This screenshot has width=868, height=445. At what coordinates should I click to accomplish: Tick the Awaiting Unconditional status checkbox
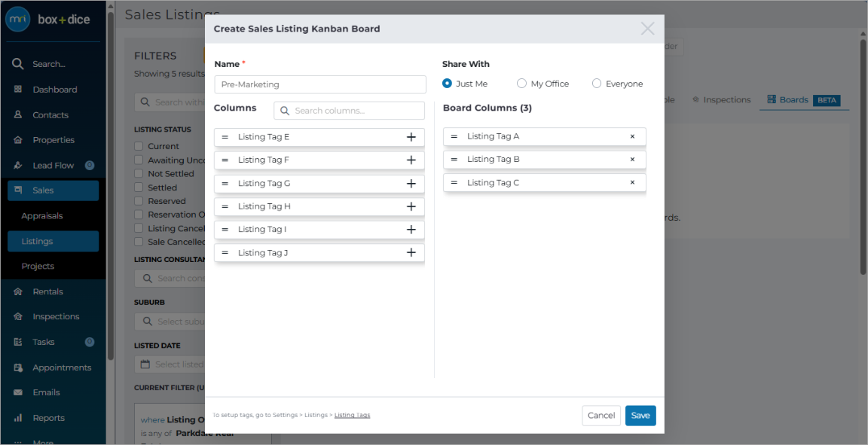pyautogui.click(x=139, y=160)
